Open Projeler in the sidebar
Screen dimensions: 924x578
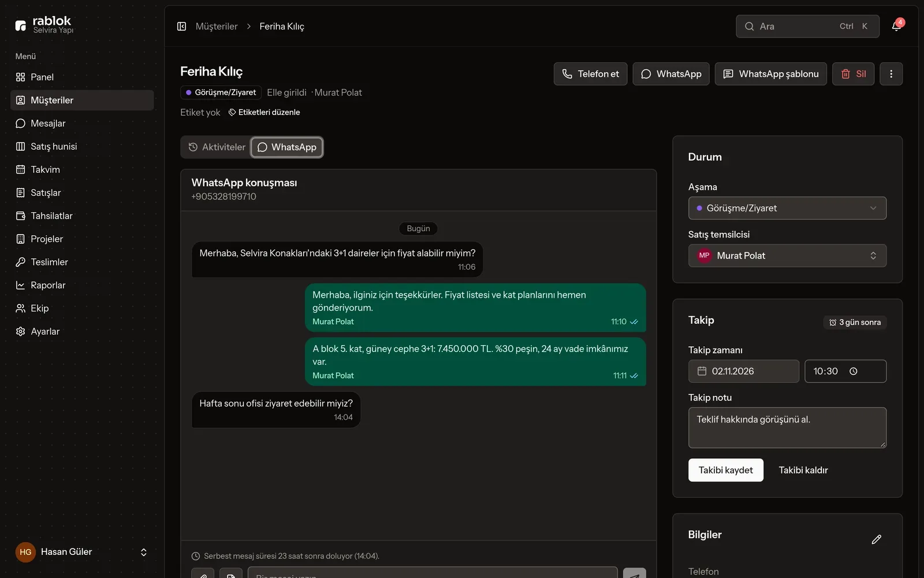pos(82,239)
